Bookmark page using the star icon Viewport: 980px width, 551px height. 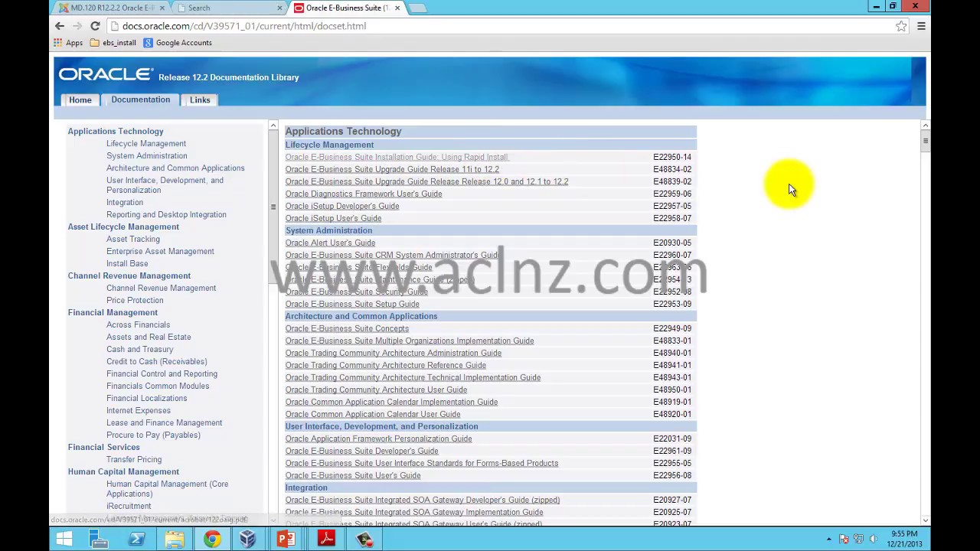[x=901, y=26]
